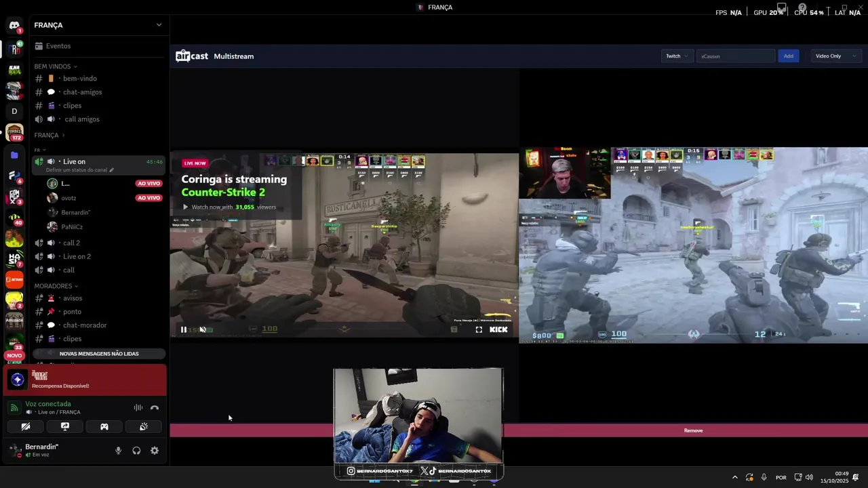
Task: Open the soundboard button
Action: (x=144, y=426)
